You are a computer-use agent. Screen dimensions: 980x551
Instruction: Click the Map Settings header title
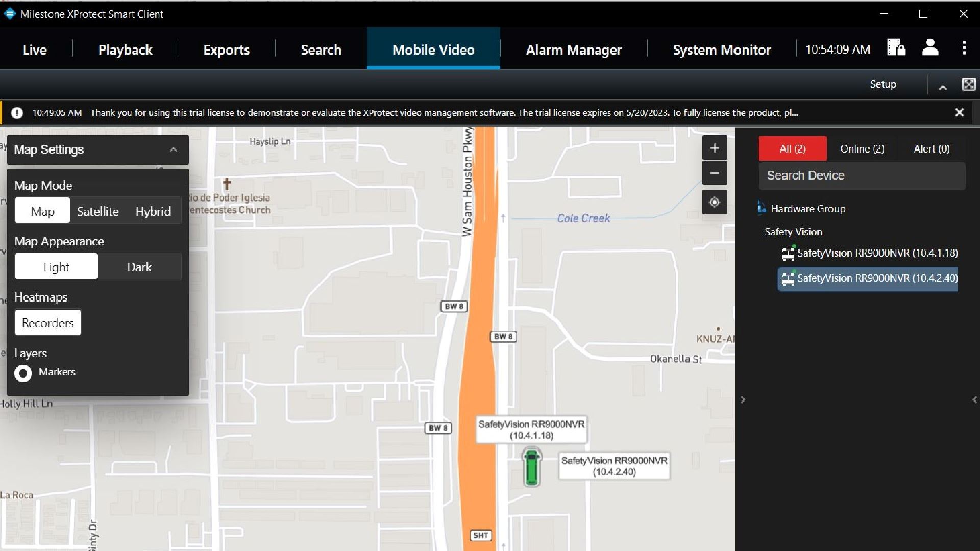(49, 149)
